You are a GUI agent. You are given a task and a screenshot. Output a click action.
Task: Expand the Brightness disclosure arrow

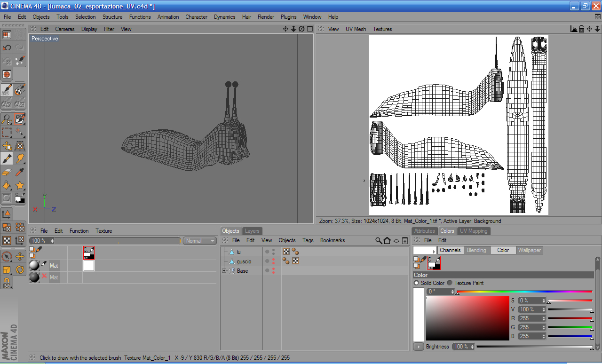(x=418, y=347)
